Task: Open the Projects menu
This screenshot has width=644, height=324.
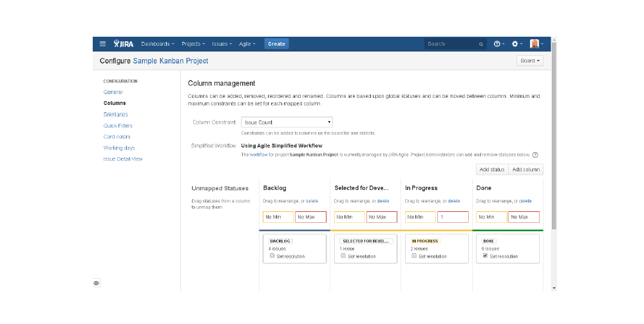Action: point(193,44)
